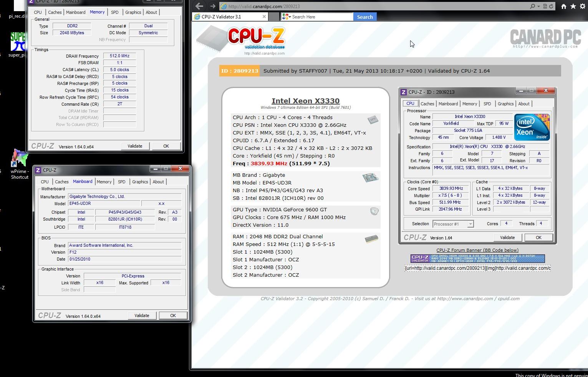Screen dimensions: 588x377
Task: Click the Southbridge 82801JR (ICH10R) field
Action: pos(125,219)
